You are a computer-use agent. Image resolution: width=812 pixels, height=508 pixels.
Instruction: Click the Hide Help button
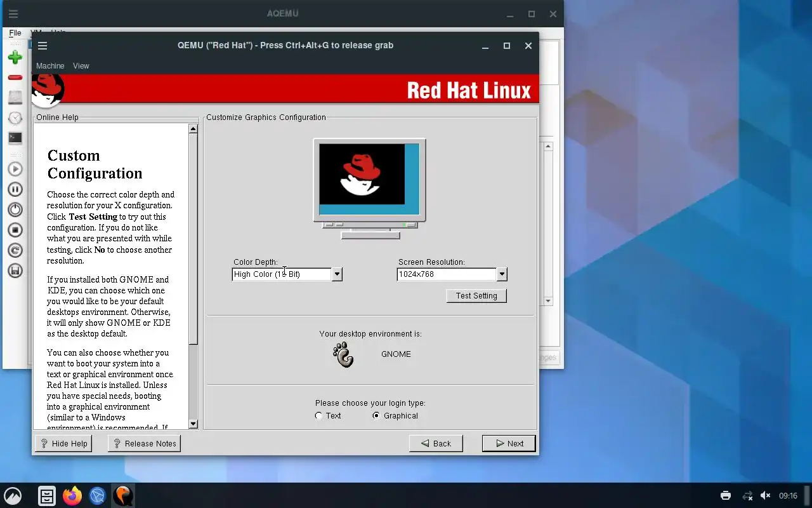(x=63, y=444)
